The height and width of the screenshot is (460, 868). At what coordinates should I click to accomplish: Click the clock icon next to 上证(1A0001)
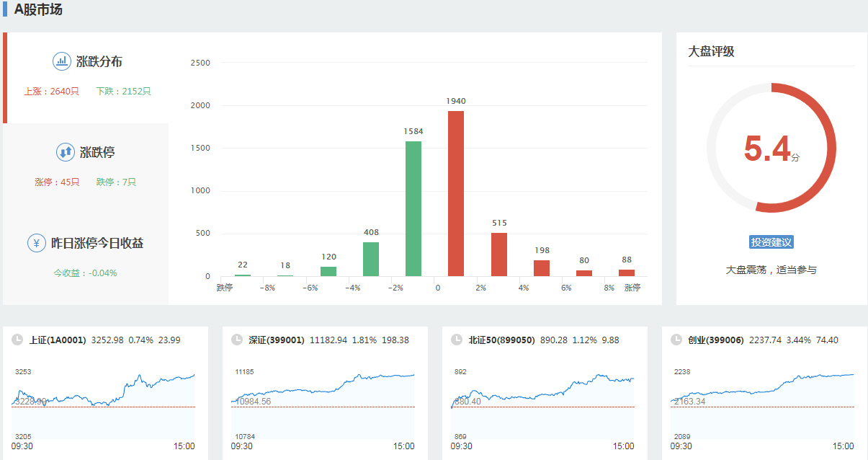pos(17,340)
